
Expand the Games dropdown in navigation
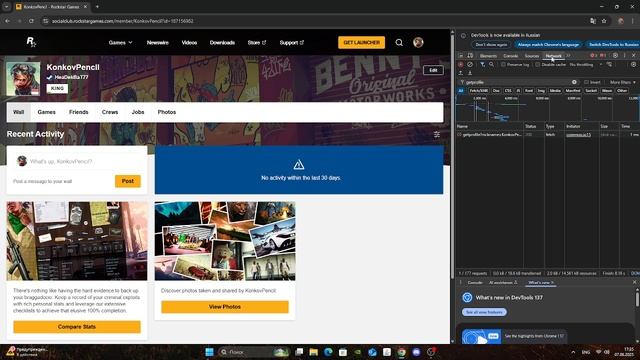click(120, 42)
